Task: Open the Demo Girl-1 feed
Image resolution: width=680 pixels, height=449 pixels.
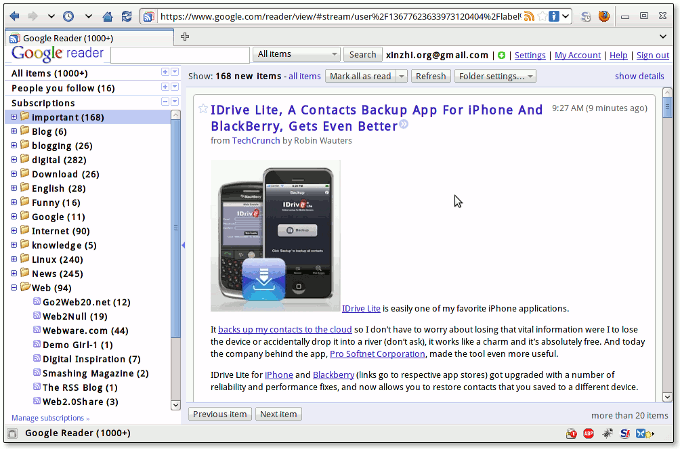Action: 78,345
